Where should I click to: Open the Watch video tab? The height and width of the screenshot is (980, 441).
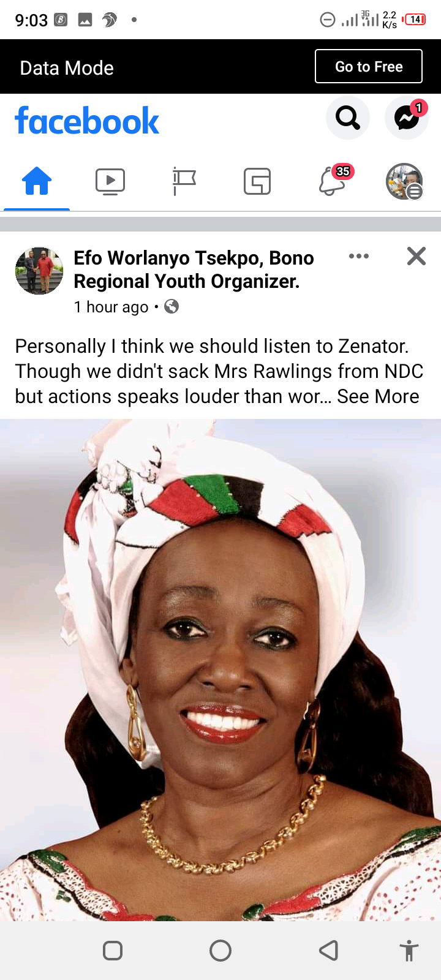coord(110,181)
